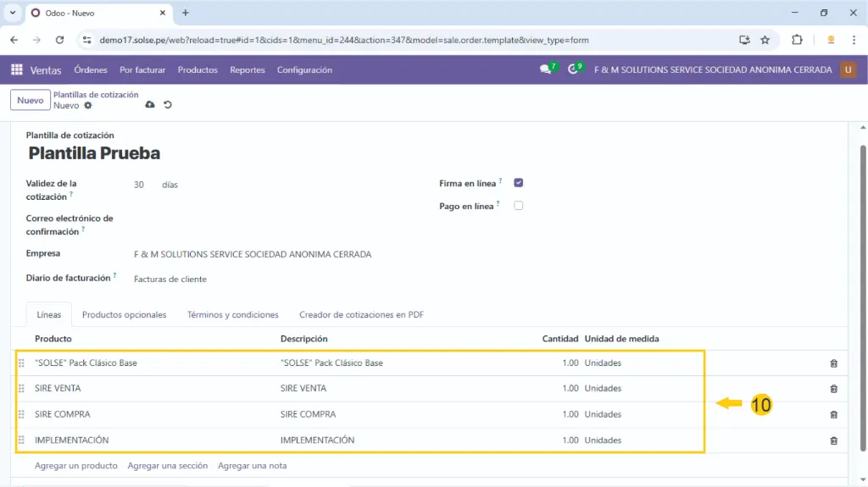Open the Términos y condiciones tab

232,315
